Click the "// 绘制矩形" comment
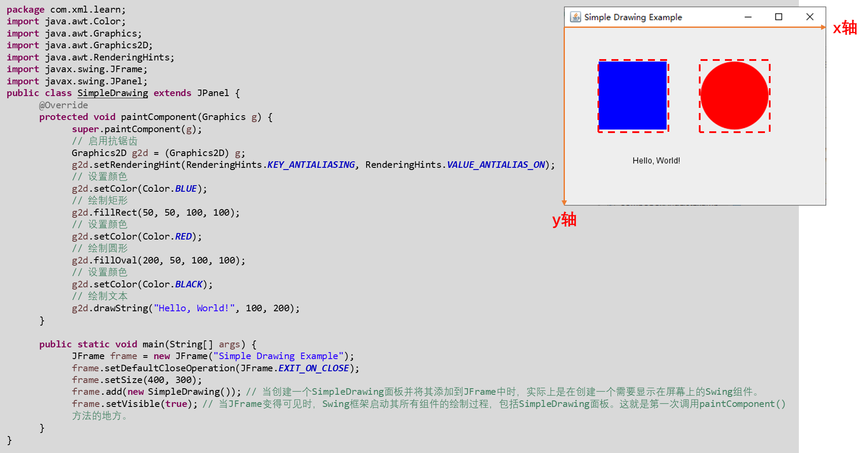868x453 pixels. tap(100, 200)
